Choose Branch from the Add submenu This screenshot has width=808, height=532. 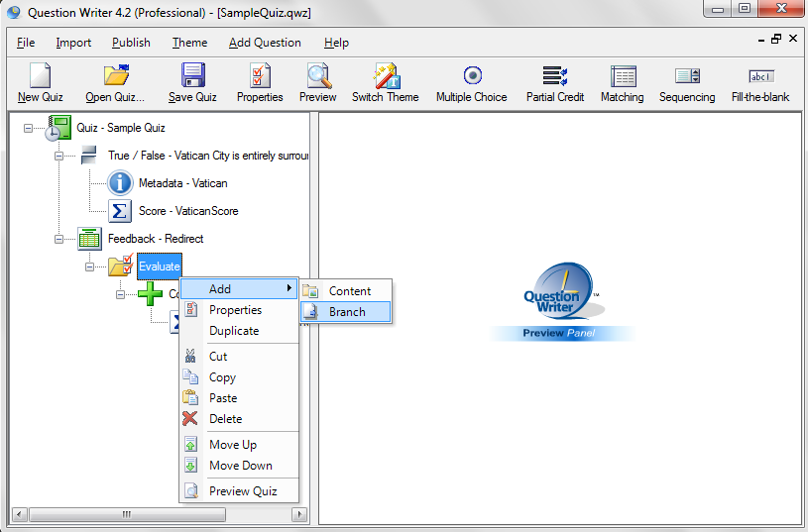pyautogui.click(x=346, y=312)
